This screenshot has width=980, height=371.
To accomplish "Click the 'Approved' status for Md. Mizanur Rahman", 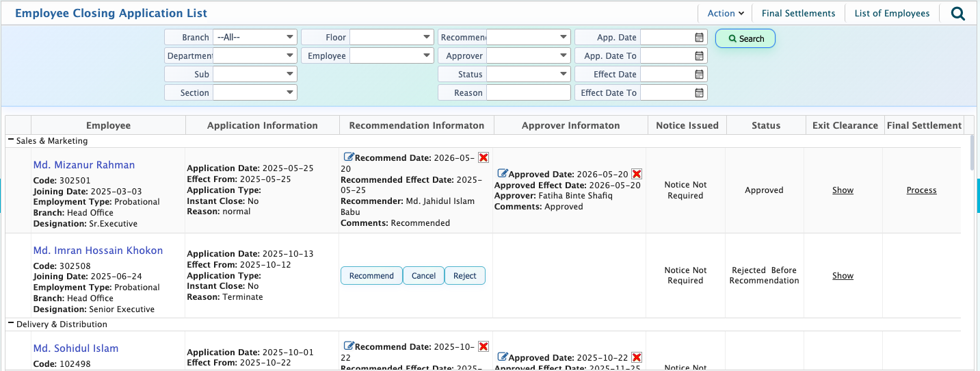I will click(764, 190).
